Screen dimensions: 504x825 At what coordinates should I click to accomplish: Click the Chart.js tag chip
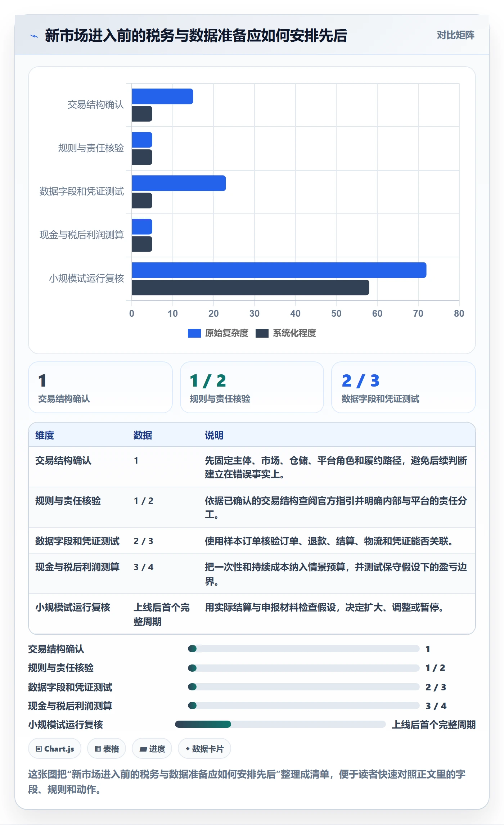55,749
